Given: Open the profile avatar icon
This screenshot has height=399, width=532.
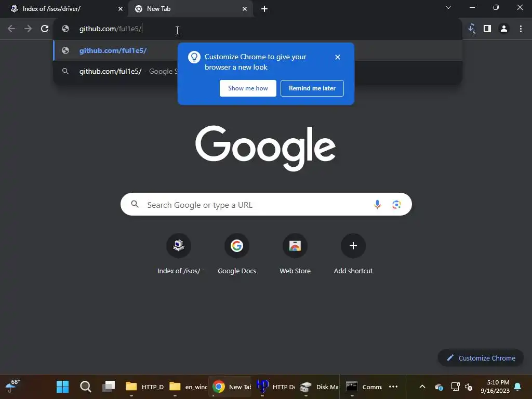Looking at the screenshot, I should point(504,29).
